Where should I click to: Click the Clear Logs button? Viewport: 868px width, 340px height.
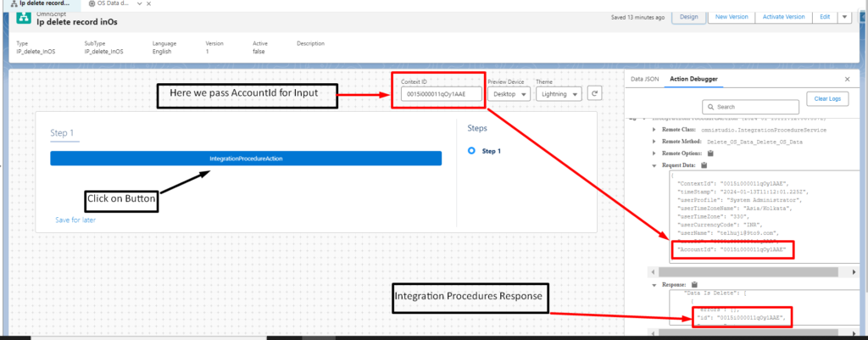click(827, 98)
